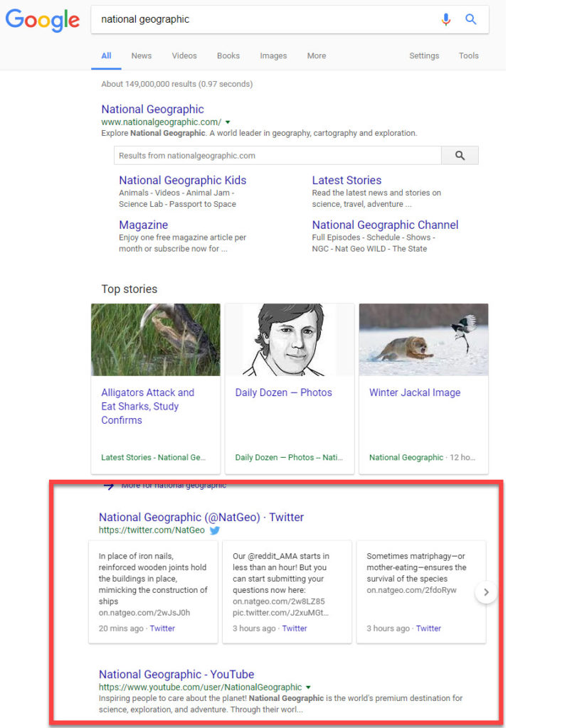Click the winter jackal thumbnail
The width and height of the screenshot is (577, 728).
point(424,340)
